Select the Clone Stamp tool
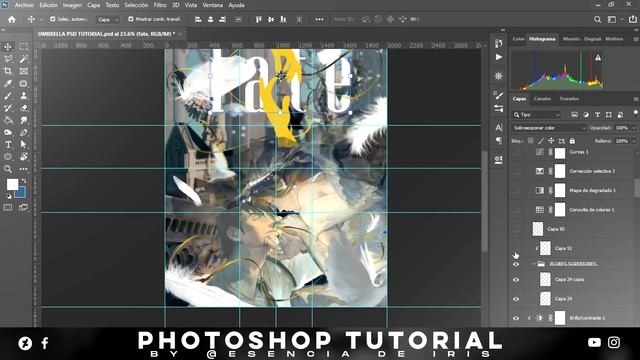Screen dimensions: 640x360 pos(24,96)
